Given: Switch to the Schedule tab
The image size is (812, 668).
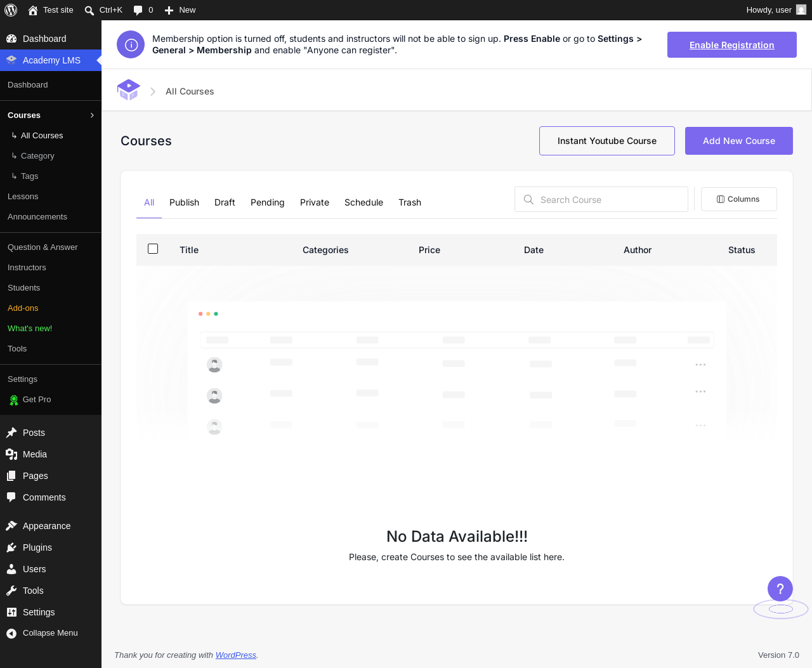Looking at the screenshot, I should (x=363, y=202).
